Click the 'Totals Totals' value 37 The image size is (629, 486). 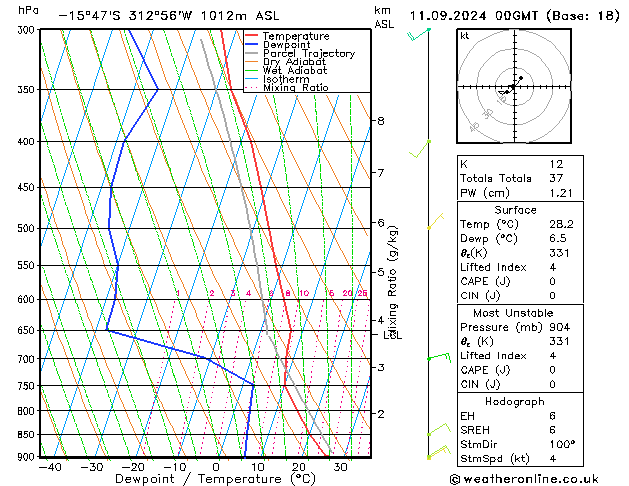pyautogui.click(x=556, y=178)
